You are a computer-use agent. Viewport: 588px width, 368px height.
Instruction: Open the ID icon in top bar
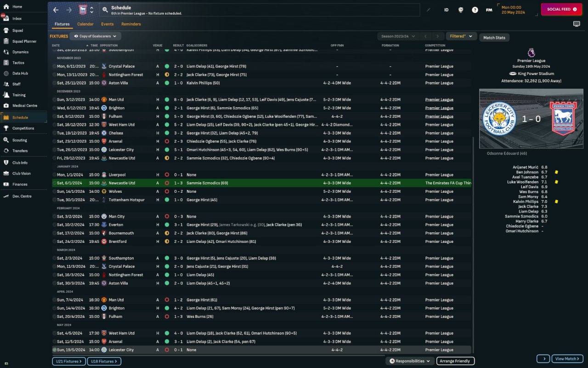(446, 10)
